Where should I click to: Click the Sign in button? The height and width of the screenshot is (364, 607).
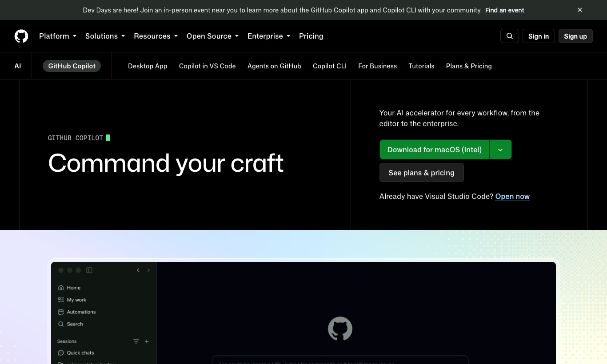tap(539, 36)
